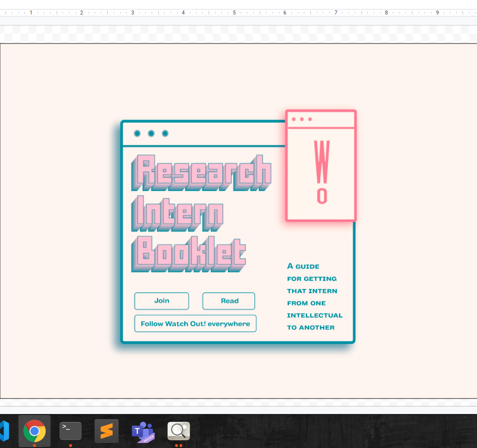Open the magnifier image viewer app
This screenshot has width=477, height=448.
[179, 430]
